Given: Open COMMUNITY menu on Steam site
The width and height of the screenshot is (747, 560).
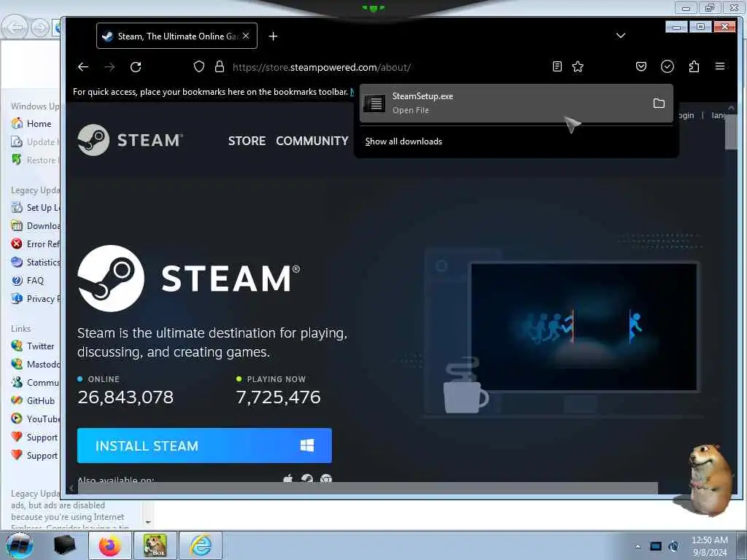Looking at the screenshot, I should 312,141.
